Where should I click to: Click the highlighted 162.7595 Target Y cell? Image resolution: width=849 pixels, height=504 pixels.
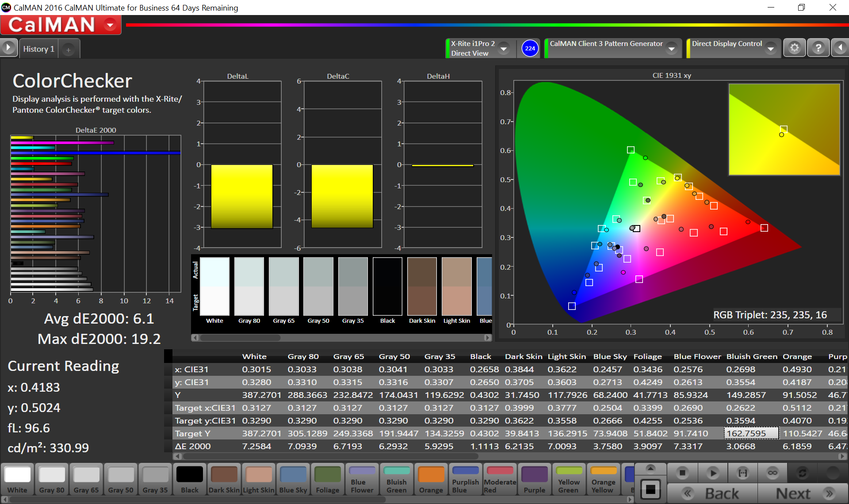751,433
